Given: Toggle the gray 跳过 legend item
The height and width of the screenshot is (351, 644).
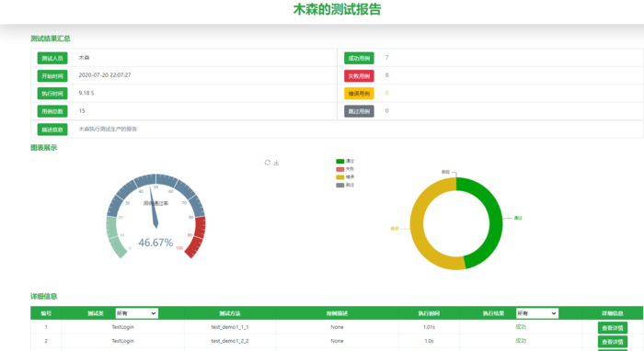Looking at the screenshot, I should (x=345, y=185).
